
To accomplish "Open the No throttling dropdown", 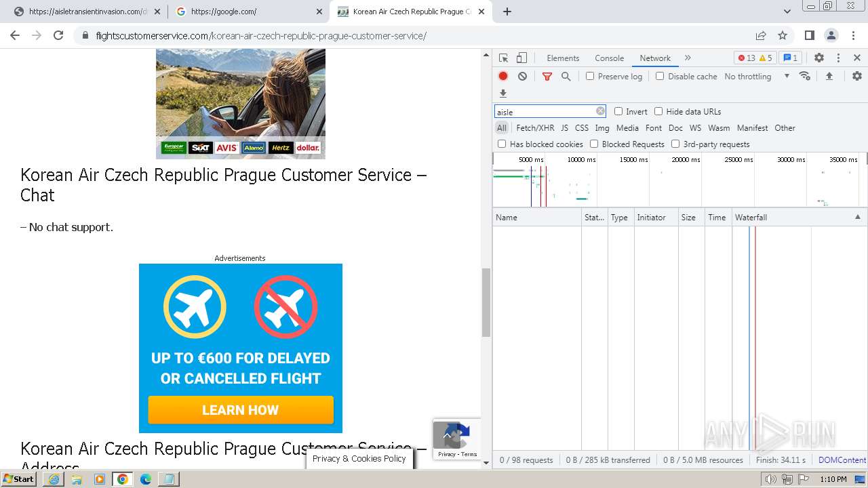I will coord(757,76).
